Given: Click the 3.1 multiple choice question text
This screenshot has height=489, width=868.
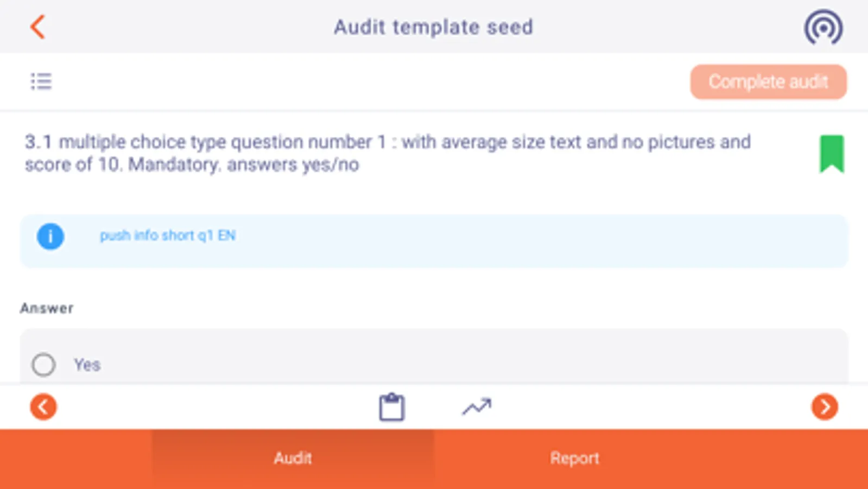Looking at the screenshot, I should point(388,153).
